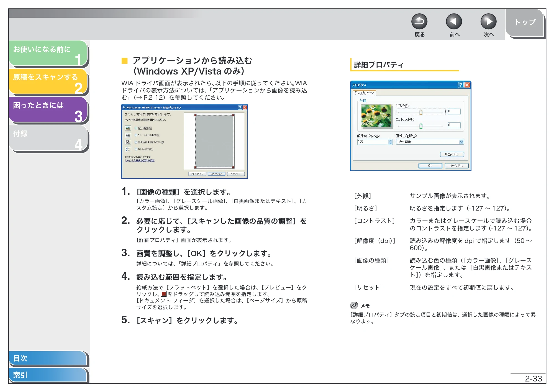The height and width of the screenshot is (392, 554).
Task: Click the custom settings icon in WIA dialog
Action: click(x=128, y=149)
